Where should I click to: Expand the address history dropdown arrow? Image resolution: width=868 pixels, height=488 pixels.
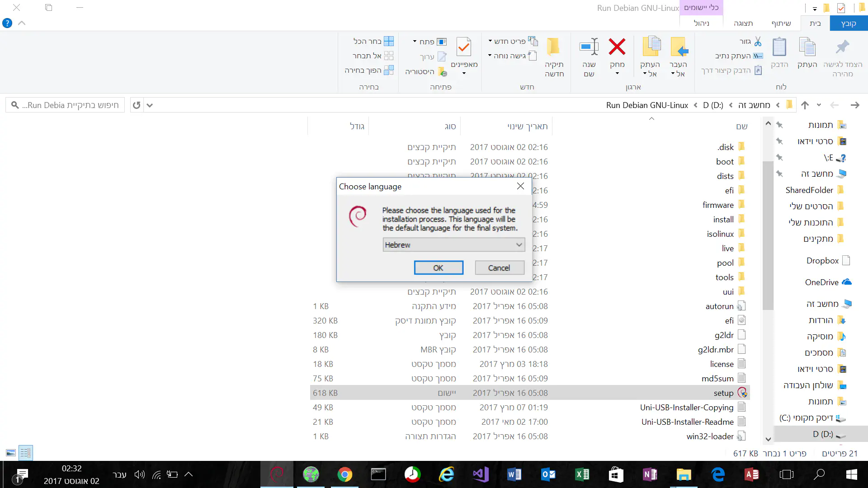[150, 105]
